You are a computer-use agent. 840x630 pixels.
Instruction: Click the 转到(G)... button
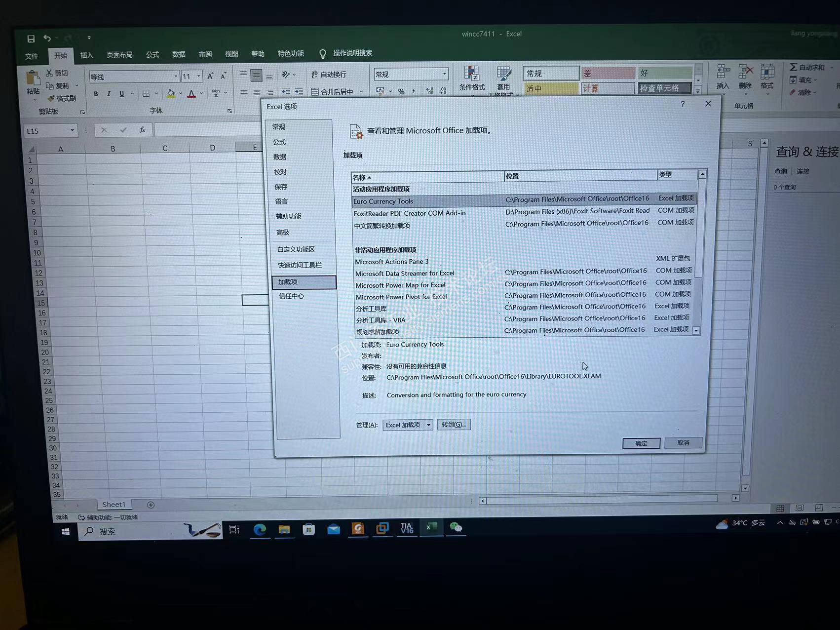[454, 425]
